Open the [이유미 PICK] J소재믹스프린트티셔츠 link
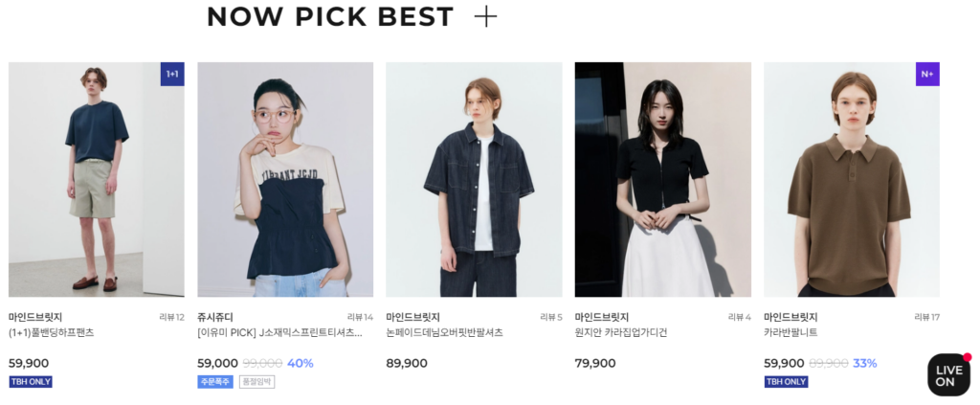980x405 pixels. [279, 332]
